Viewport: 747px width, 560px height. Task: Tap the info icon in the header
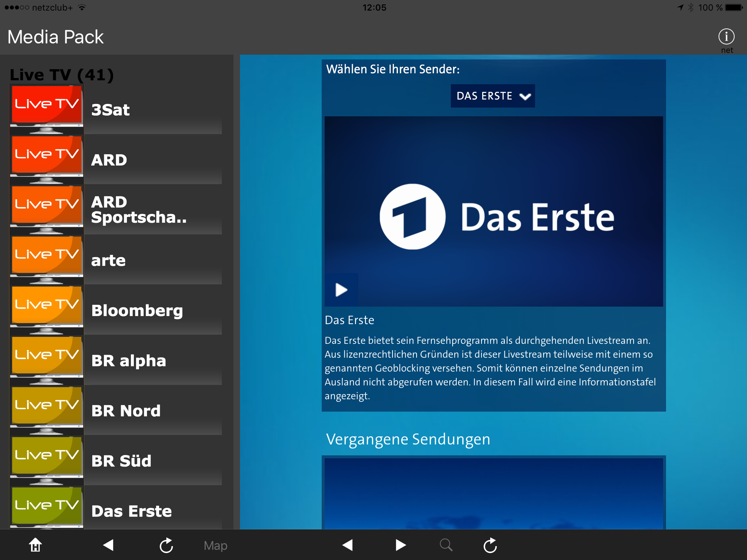[726, 36]
